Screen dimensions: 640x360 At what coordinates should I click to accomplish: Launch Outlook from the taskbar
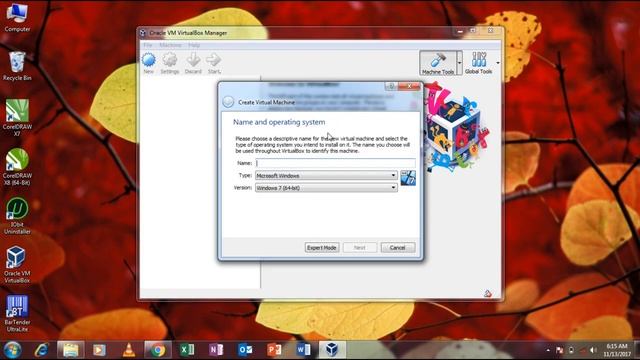click(x=245, y=350)
